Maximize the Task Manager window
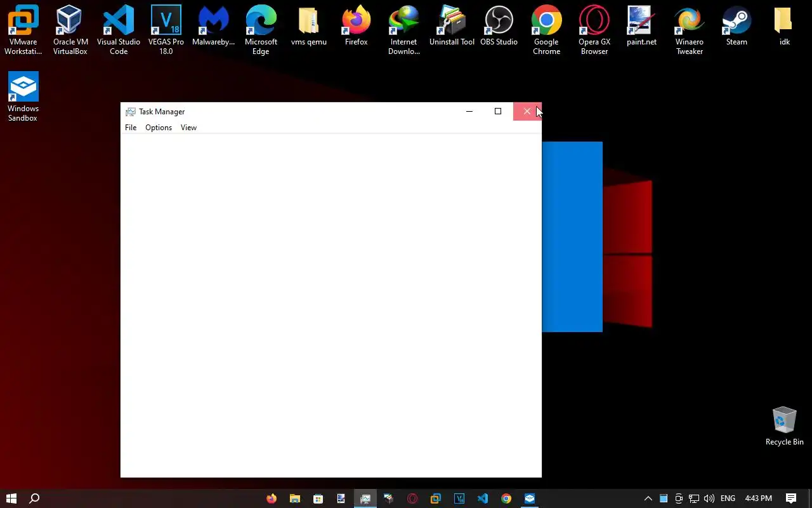 click(x=498, y=111)
